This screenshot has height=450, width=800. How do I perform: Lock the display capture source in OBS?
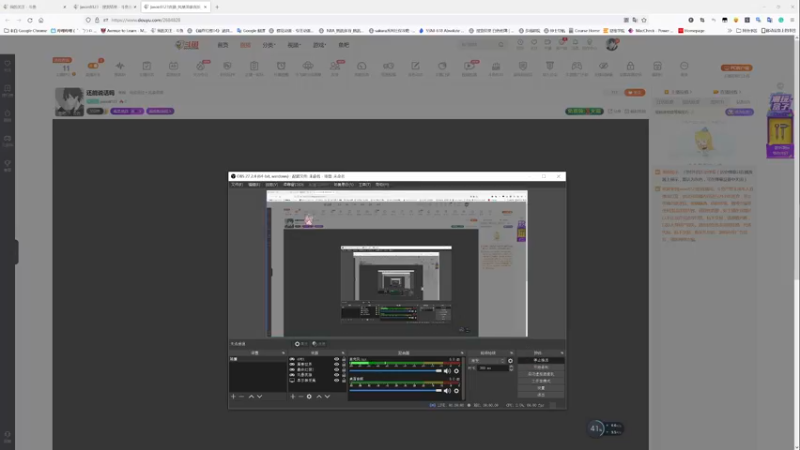tap(343, 380)
